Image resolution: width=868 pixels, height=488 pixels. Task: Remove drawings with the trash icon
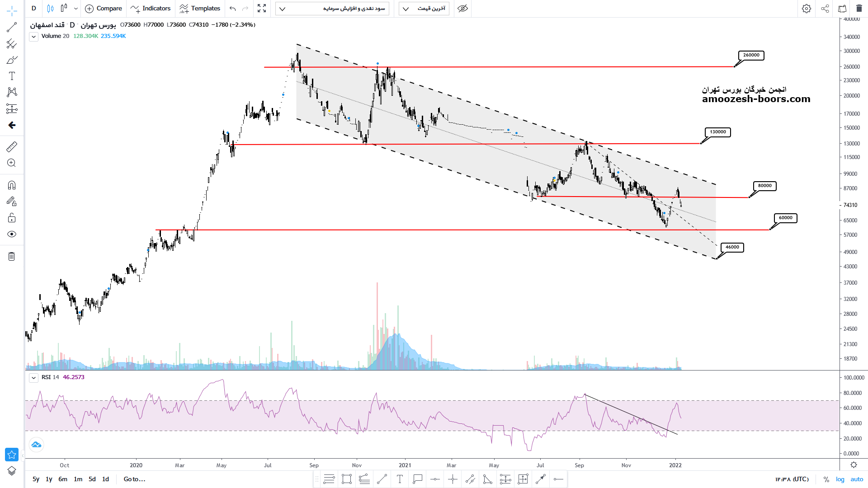[x=12, y=257]
